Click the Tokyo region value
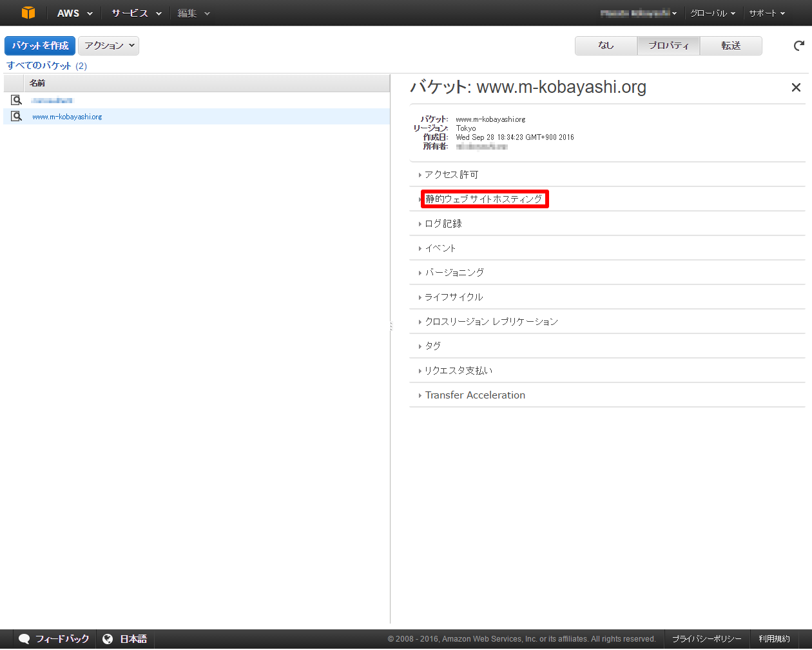The height and width of the screenshot is (650, 812). (466, 128)
